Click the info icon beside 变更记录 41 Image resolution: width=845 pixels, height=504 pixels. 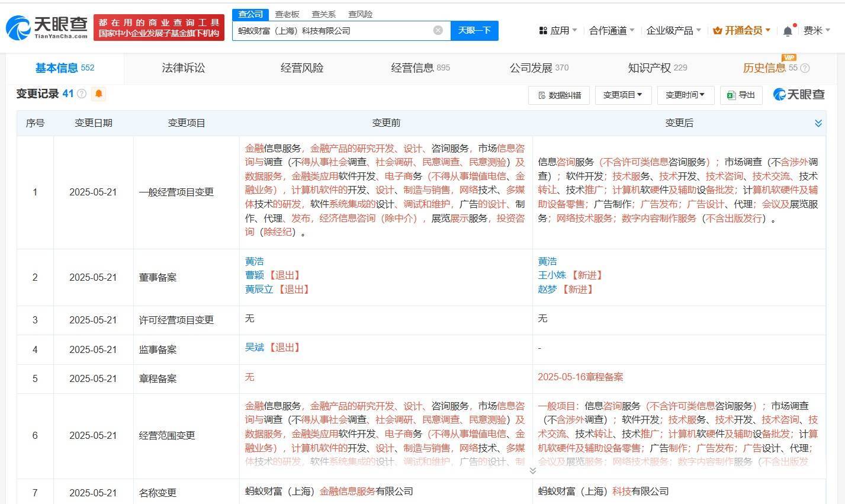click(x=82, y=94)
